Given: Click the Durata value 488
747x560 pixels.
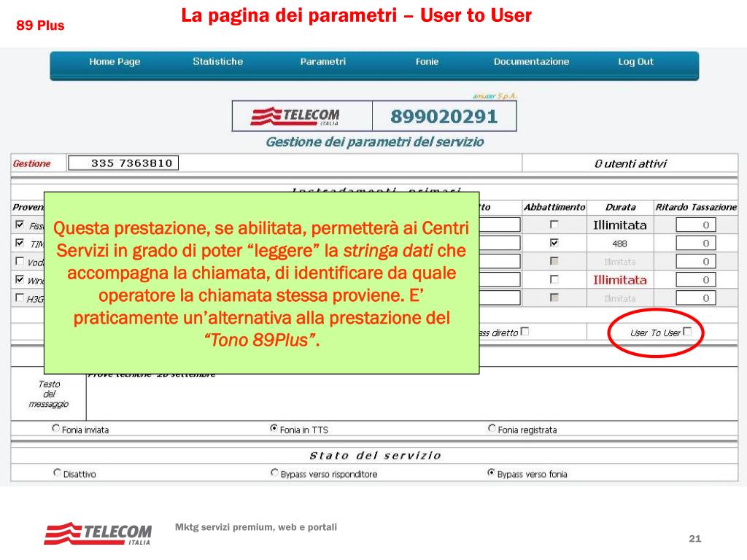Looking at the screenshot, I should click(619, 244).
